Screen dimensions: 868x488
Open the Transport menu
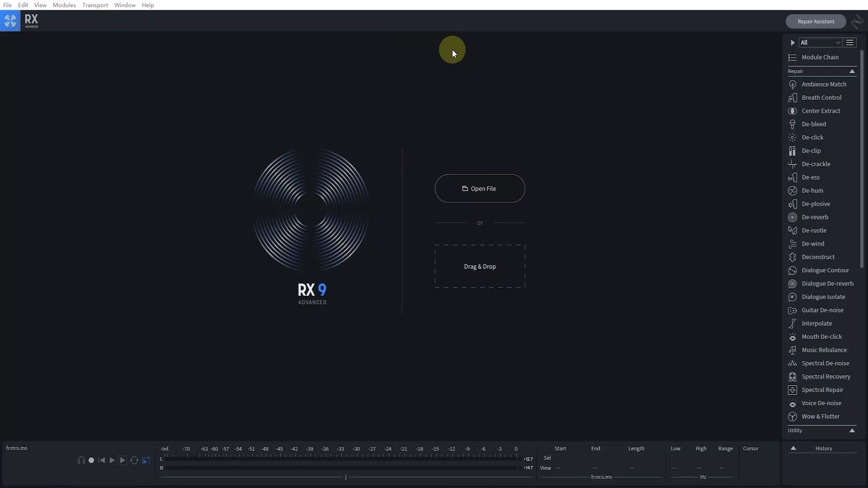[x=95, y=5]
